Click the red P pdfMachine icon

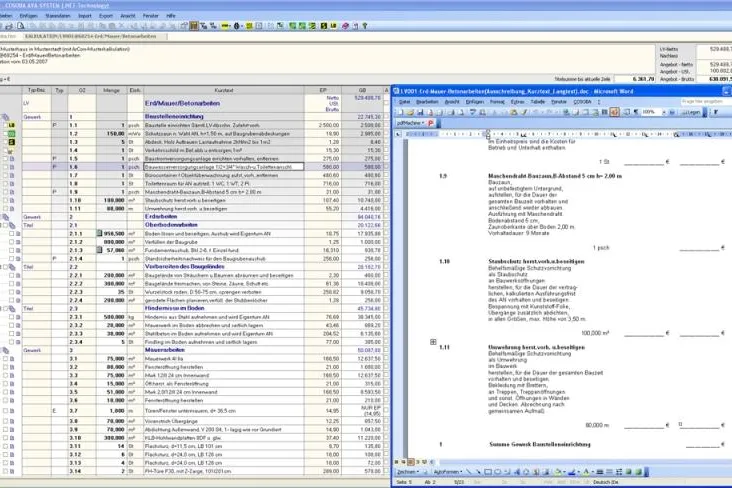pos(431,123)
